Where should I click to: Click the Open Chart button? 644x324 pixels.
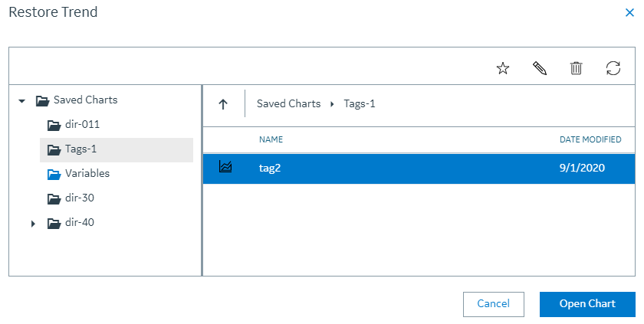point(587,304)
